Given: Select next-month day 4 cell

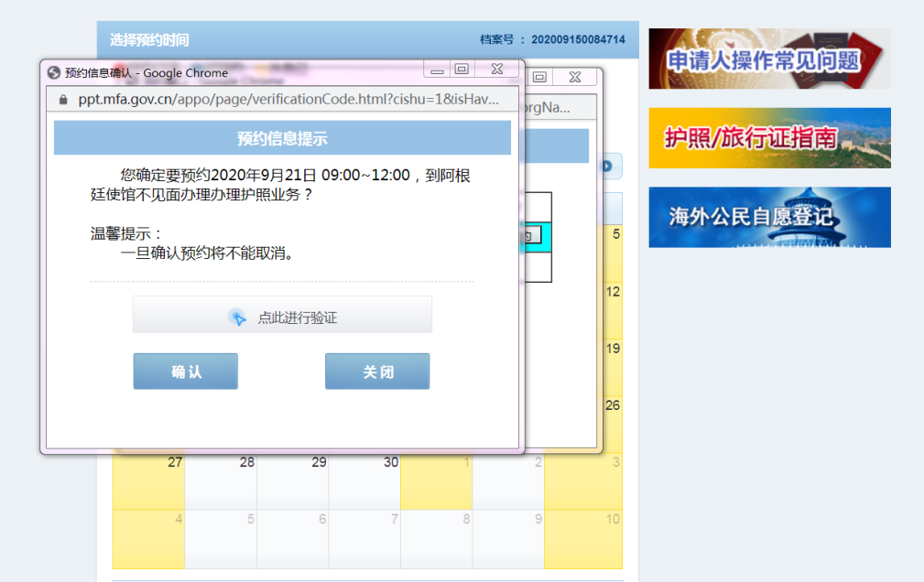Looking at the screenshot, I should tap(148, 539).
